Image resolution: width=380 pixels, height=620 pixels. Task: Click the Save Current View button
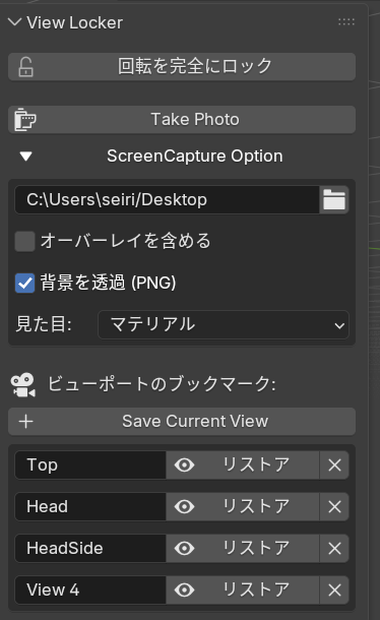pos(182,422)
